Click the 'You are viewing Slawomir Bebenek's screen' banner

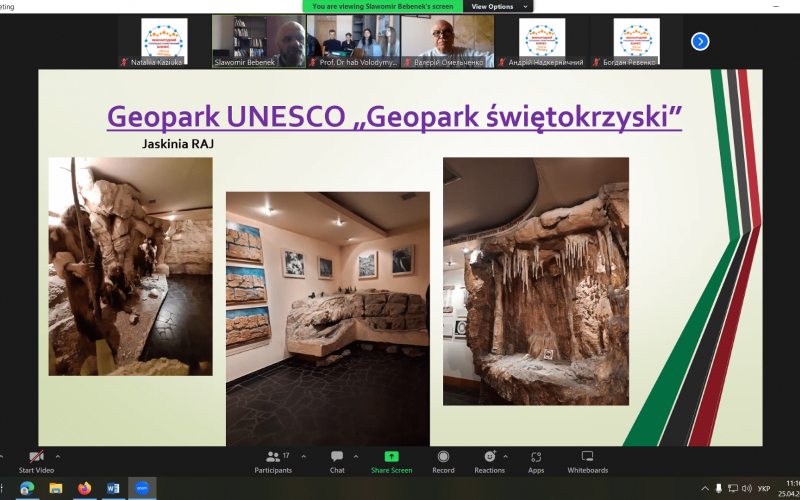pos(383,7)
